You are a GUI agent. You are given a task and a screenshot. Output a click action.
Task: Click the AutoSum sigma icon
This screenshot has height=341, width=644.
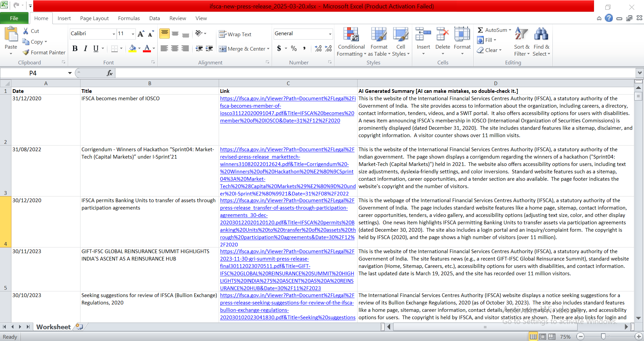point(480,30)
